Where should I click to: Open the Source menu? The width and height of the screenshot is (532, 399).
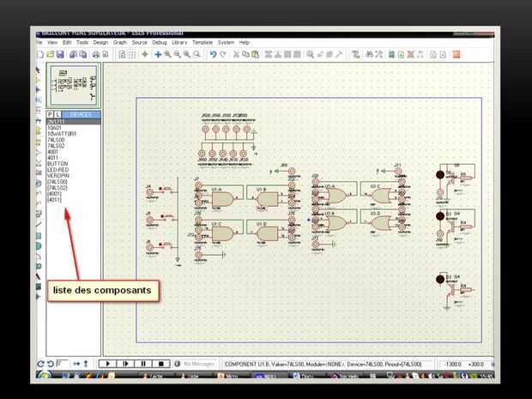pyautogui.click(x=140, y=42)
